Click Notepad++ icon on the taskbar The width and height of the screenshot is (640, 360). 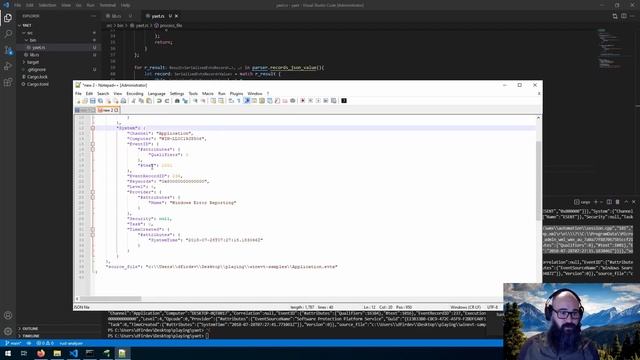(x=122, y=353)
